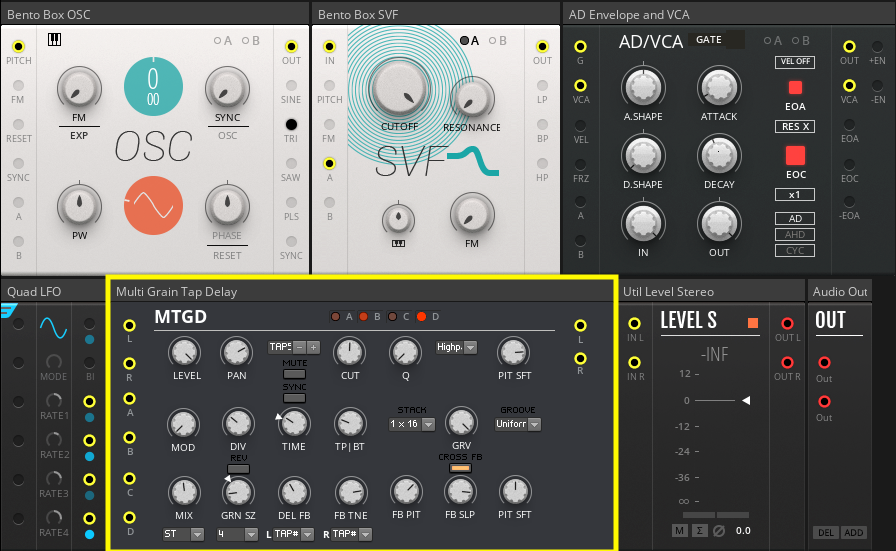The width and height of the screenshot is (896, 551).
Task: Click the R input jack on MTGD
Action: (x=130, y=364)
